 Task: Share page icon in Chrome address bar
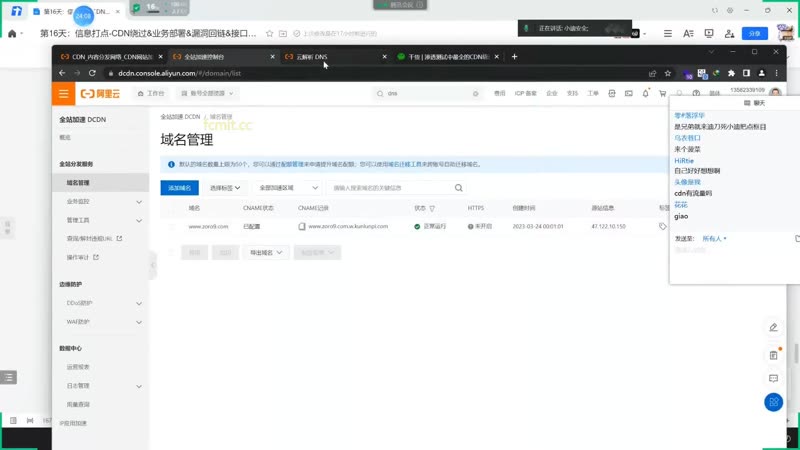(653, 73)
